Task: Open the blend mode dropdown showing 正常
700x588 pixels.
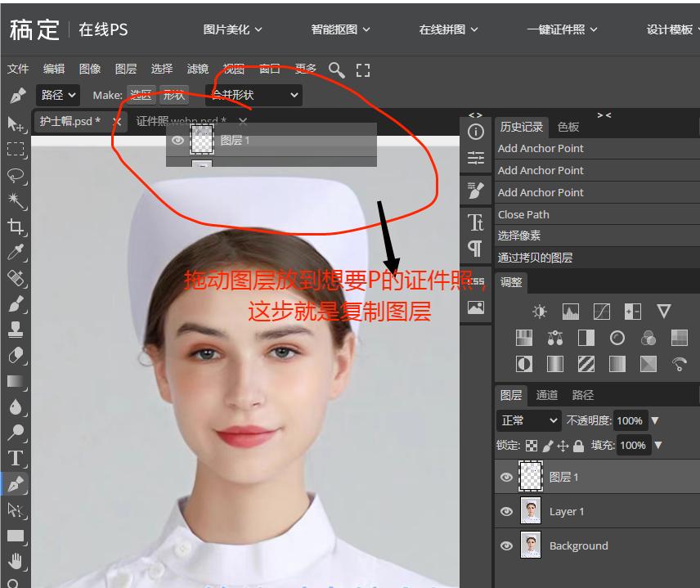Action: [528, 420]
